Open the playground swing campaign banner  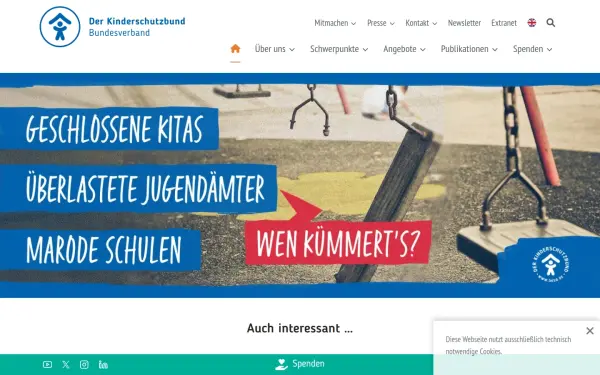300,185
